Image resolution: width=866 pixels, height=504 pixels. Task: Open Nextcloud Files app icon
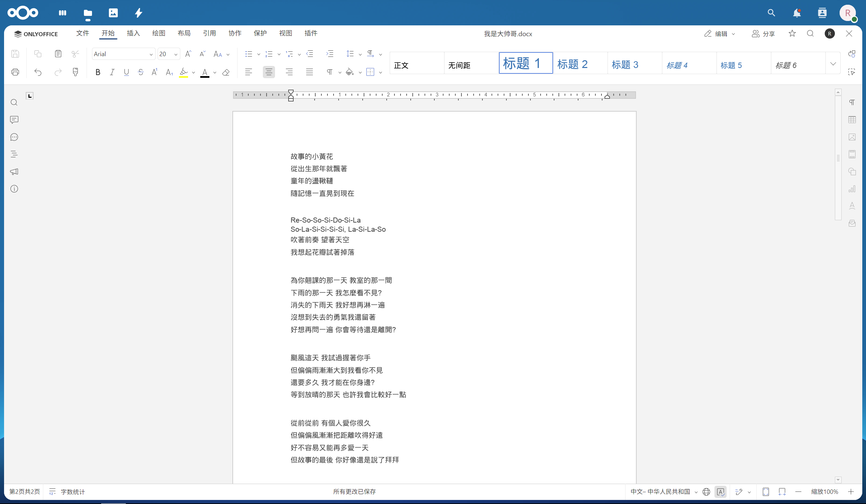[x=88, y=13]
